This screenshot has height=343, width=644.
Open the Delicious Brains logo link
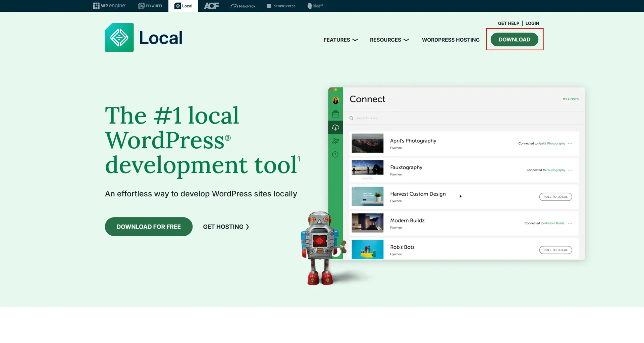coord(315,6)
